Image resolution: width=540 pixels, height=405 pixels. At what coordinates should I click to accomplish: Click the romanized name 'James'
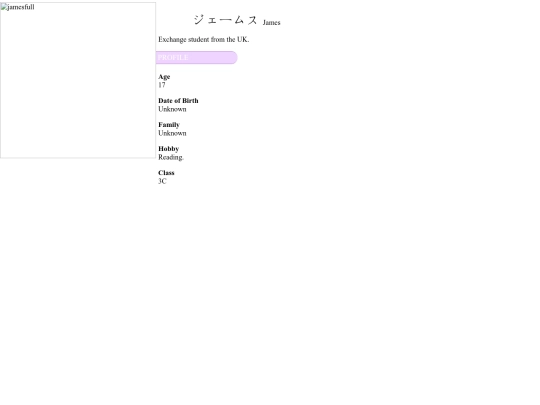coord(271,23)
